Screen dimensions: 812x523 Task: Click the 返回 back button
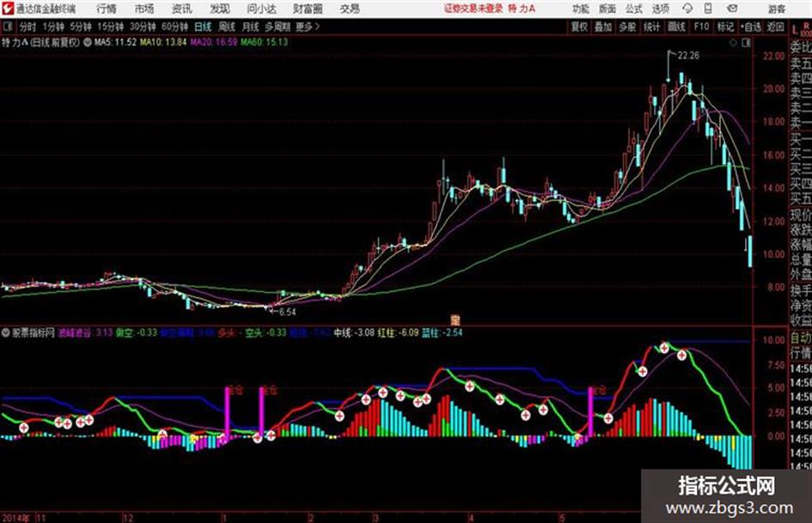tap(775, 27)
